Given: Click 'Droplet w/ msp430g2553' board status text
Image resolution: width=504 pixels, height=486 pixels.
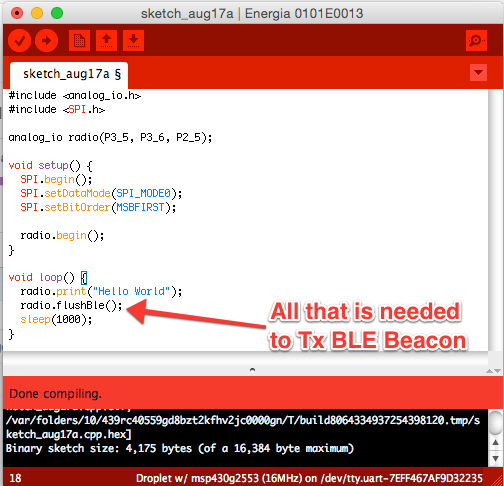Looking at the screenshot, I should pos(309,478).
